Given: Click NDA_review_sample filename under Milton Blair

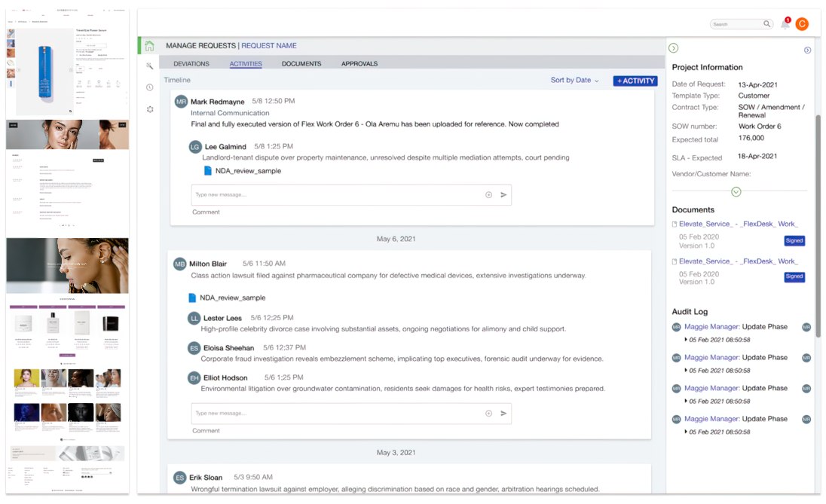Looking at the screenshot, I should coord(232,298).
